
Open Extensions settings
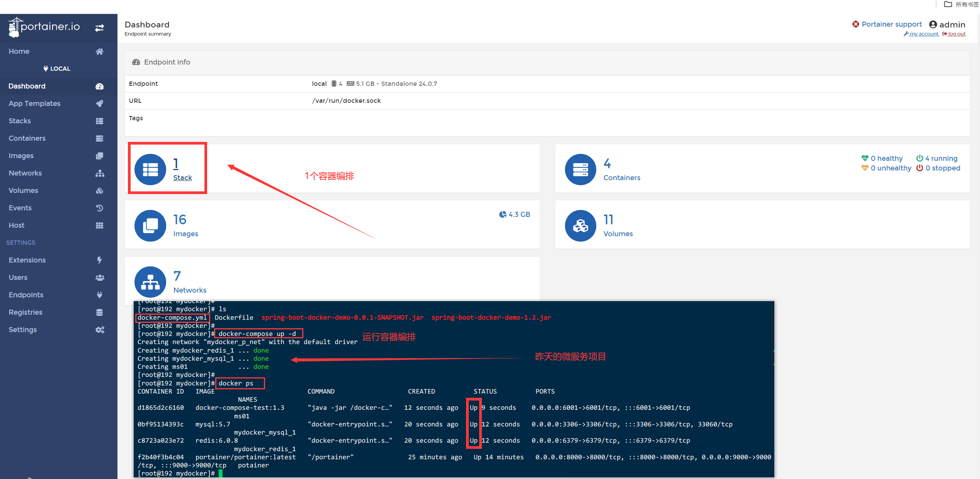tap(27, 260)
